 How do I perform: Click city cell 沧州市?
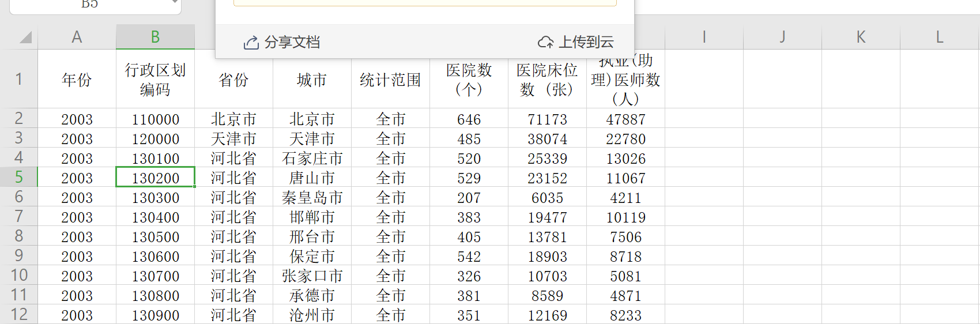(x=312, y=315)
